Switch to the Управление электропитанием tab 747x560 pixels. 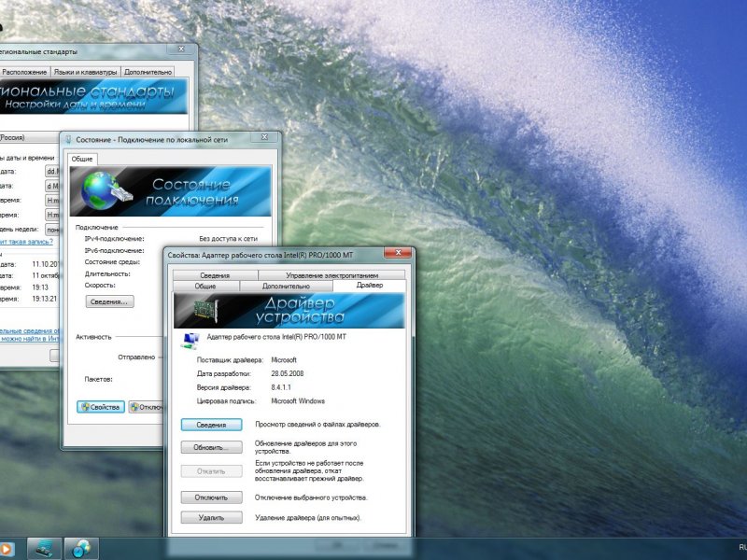(332, 275)
